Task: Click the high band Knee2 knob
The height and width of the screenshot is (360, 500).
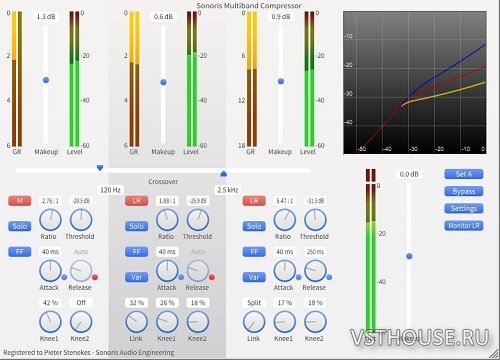Action: click(315, 322)
